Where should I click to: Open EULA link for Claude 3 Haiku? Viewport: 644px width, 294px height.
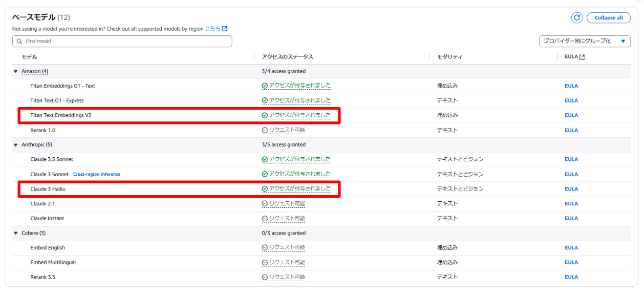(x=571, y=189)
